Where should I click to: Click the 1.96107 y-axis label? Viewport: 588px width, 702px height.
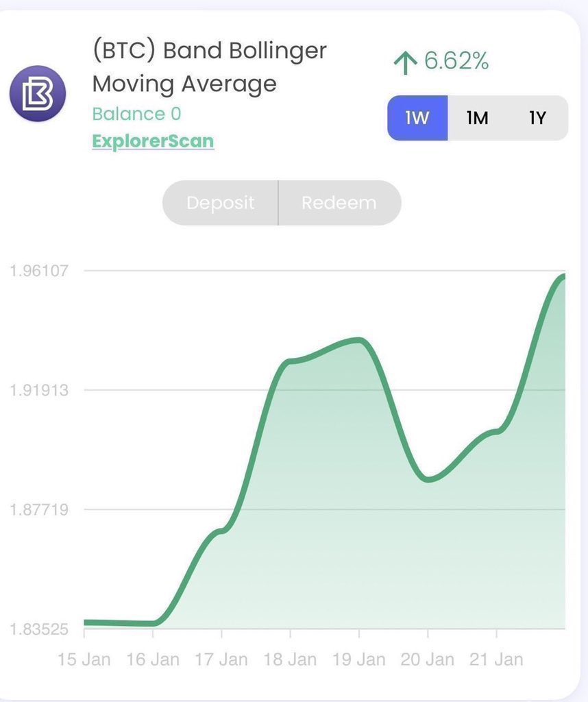[x=39, y=270]
